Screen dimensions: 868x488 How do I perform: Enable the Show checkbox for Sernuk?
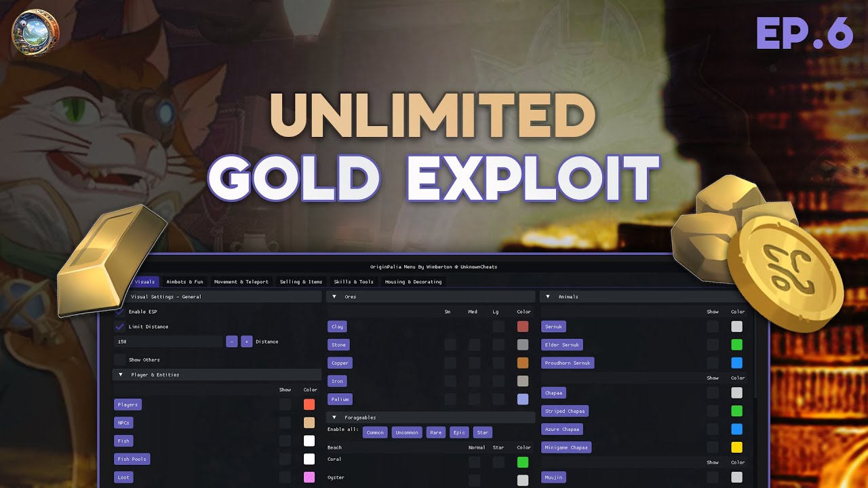tap(713, 327)
